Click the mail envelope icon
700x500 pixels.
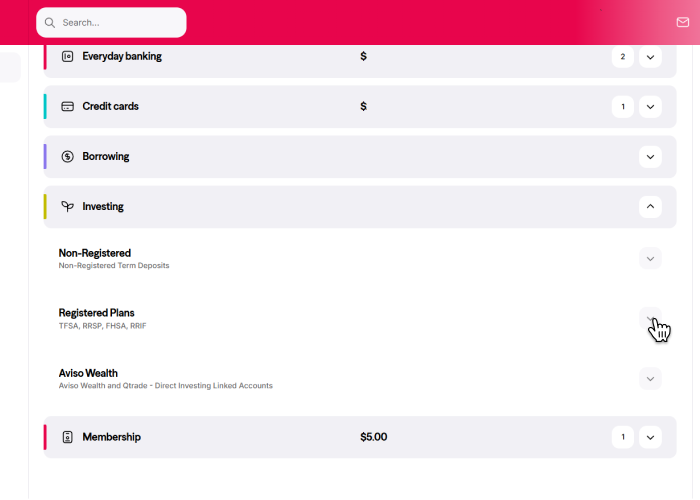(x=682, y=22)
